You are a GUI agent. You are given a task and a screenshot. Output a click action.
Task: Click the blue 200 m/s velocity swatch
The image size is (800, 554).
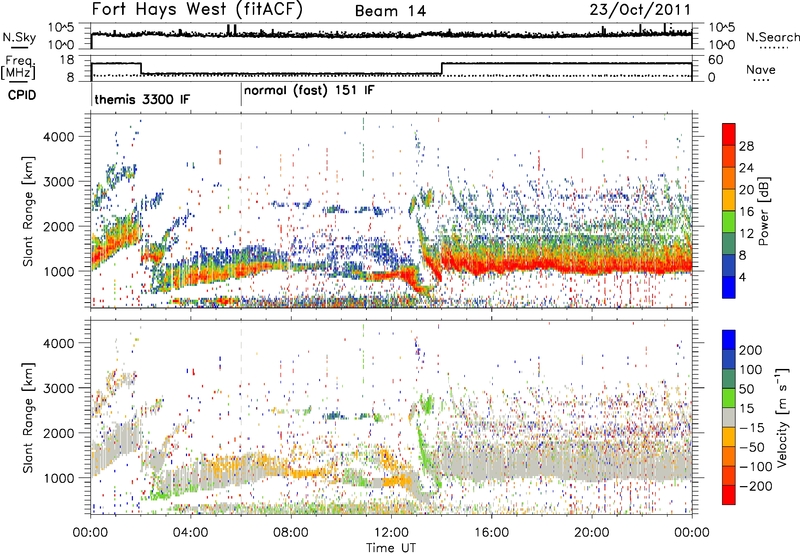729,340
